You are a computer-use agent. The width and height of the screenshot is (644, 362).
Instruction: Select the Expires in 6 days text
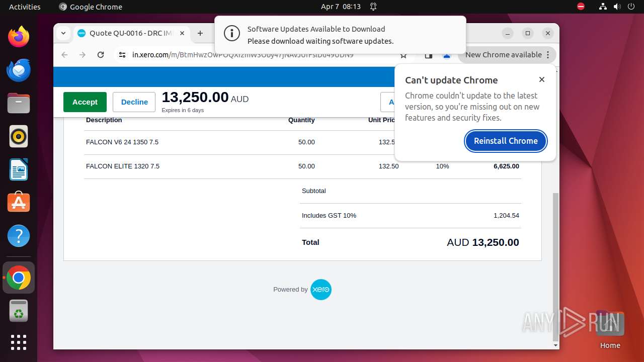[x=183, y=110]
